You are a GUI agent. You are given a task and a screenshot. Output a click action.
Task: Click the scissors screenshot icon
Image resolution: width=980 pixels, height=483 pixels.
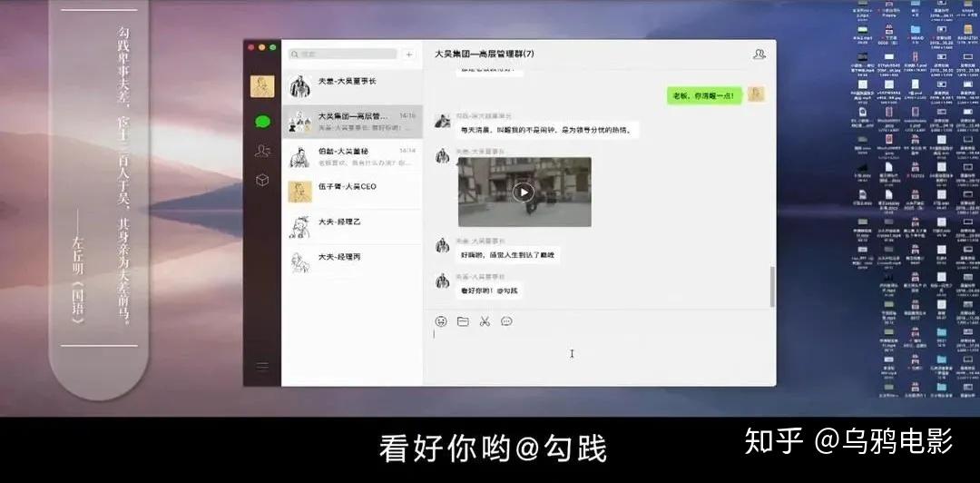point(485,321)
